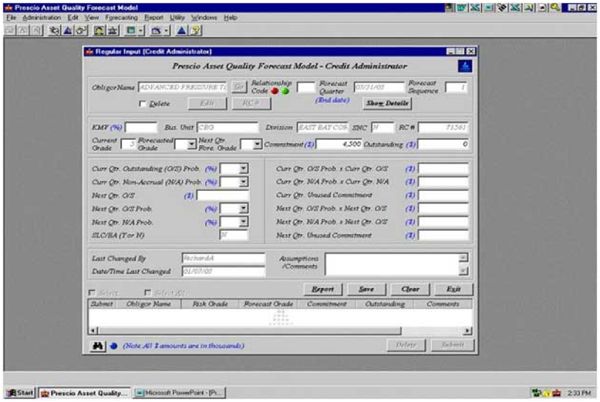Click the greyed Delete button at the form bottom
600x402 pixels.
(x=406, y=345)
